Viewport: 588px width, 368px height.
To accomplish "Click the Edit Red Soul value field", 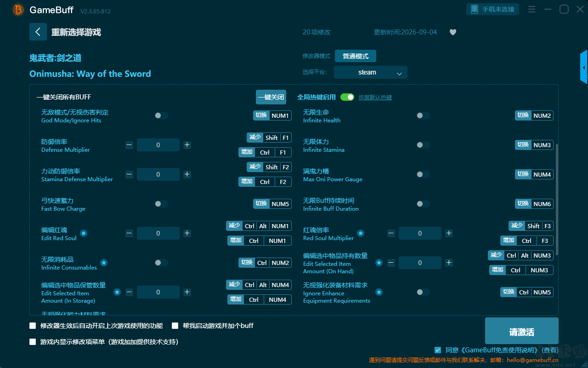I will (x=158, y=233).
